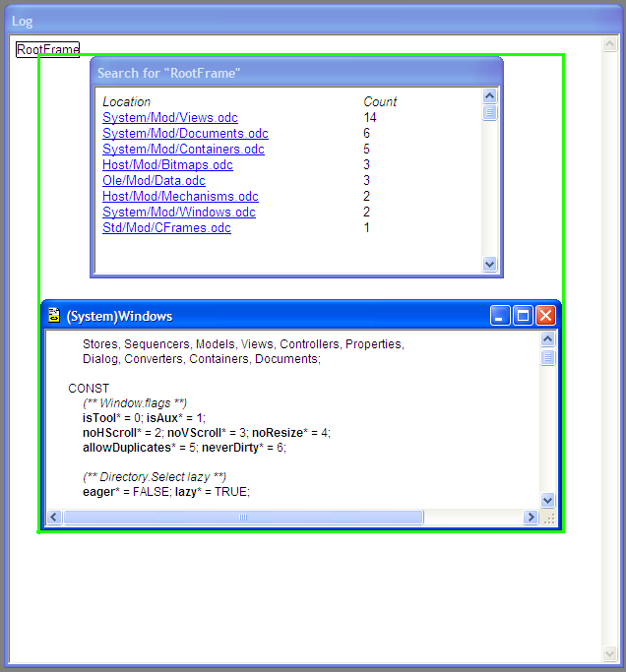Click the horizontal scrollbar thumb in code window

click(243, 518)
